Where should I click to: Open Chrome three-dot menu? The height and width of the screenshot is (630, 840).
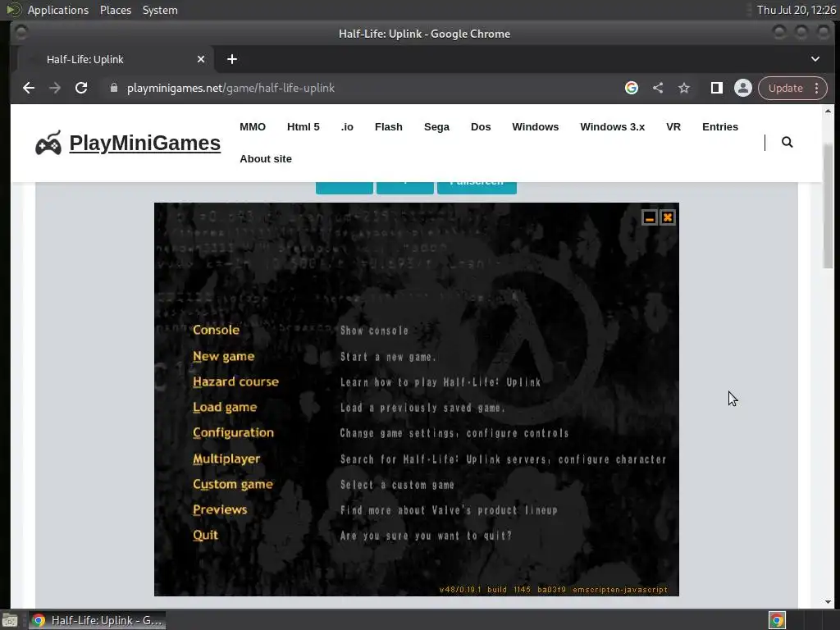tap(816, 88)
